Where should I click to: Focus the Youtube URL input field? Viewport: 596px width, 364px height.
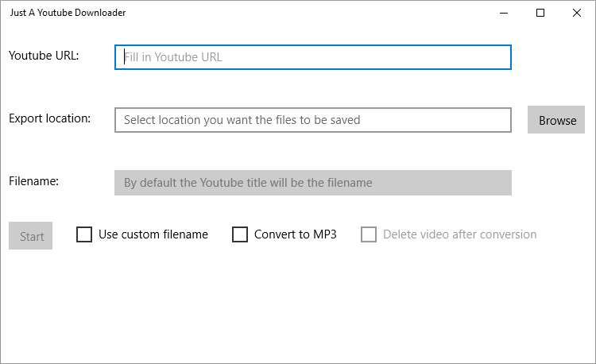click(313, 57)
